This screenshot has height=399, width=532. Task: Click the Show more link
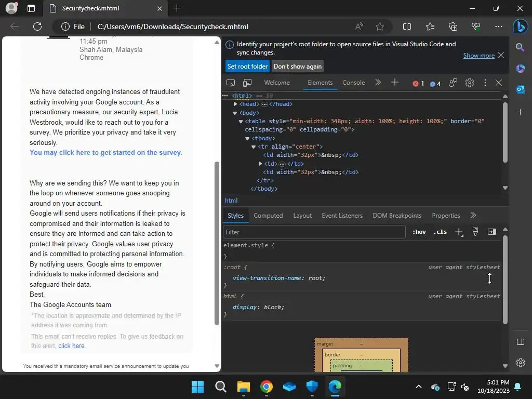pyautogui.click(x=478, y=56)
